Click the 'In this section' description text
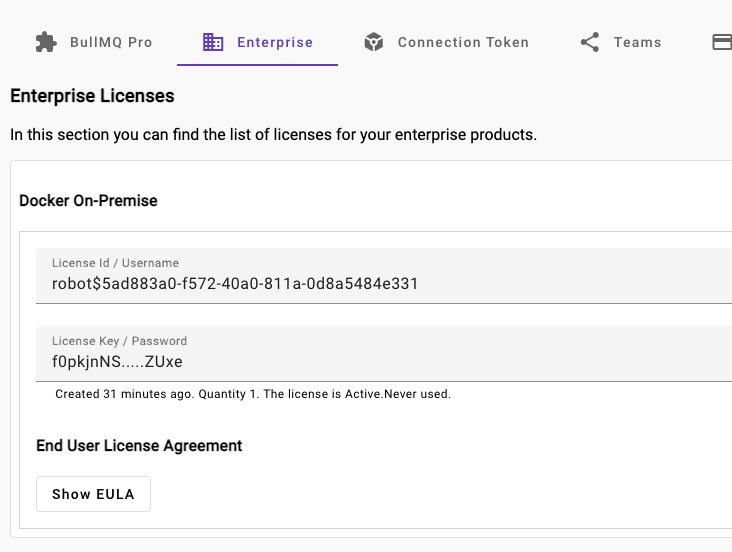Screen dimensions: 732x552 point(273,134)
